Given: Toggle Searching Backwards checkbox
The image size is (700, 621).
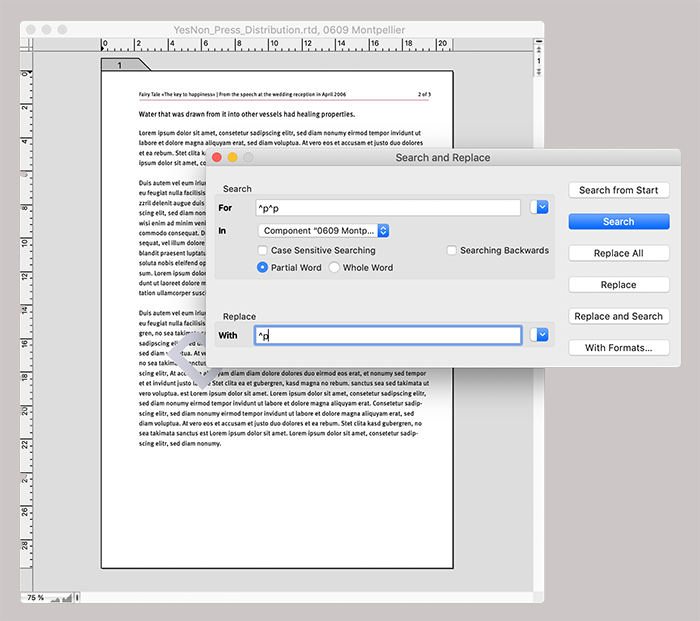Looking at the screenshot, I should pyautogui.click(x=452, y=250).
